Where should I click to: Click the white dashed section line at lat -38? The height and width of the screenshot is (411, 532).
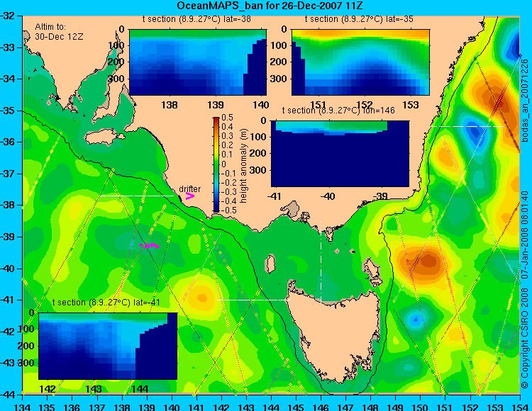click(x=137, y=196)
